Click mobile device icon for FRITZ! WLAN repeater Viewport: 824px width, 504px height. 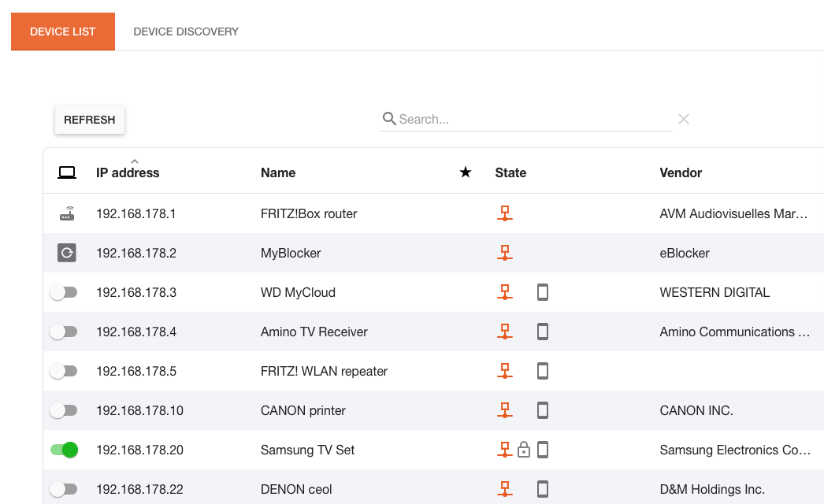pyautogui.click(x=543, y=371)
